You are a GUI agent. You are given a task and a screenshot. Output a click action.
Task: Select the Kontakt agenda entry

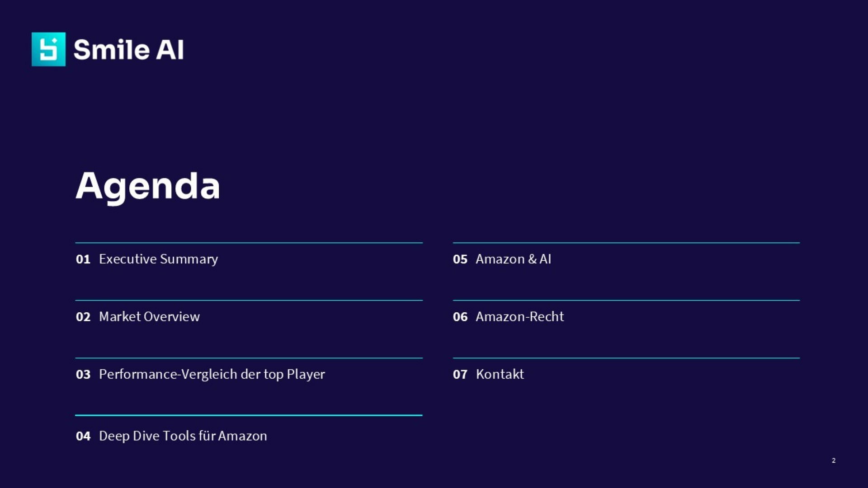tap(500, 374)
